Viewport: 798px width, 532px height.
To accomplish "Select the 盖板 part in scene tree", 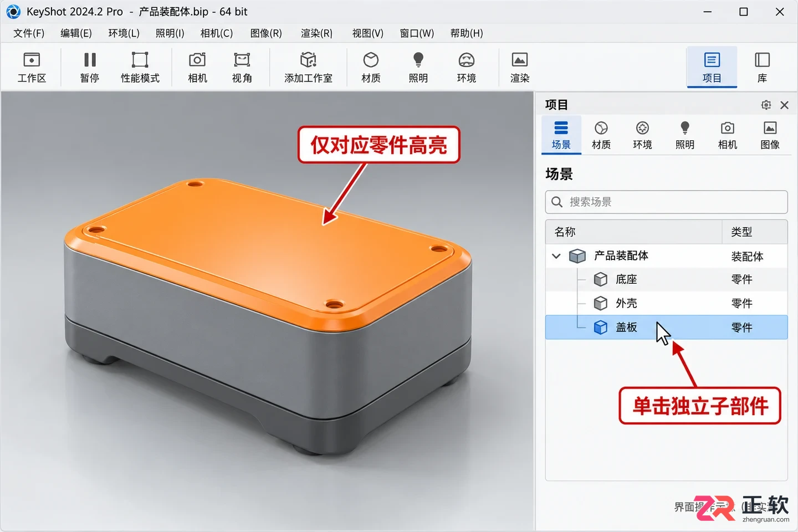I will (666, 327).
